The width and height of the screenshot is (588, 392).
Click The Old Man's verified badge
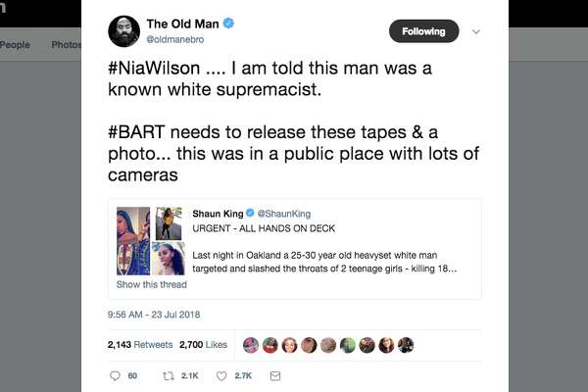pos(228,24)
